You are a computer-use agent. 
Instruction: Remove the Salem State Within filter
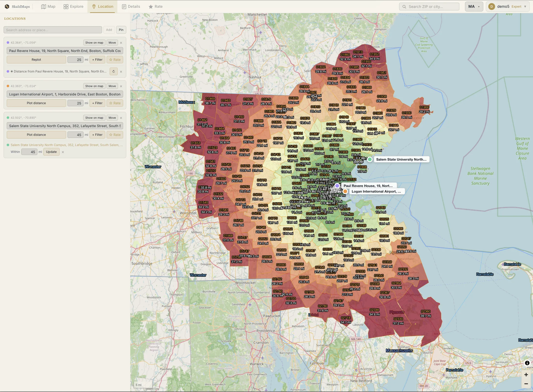63,152
